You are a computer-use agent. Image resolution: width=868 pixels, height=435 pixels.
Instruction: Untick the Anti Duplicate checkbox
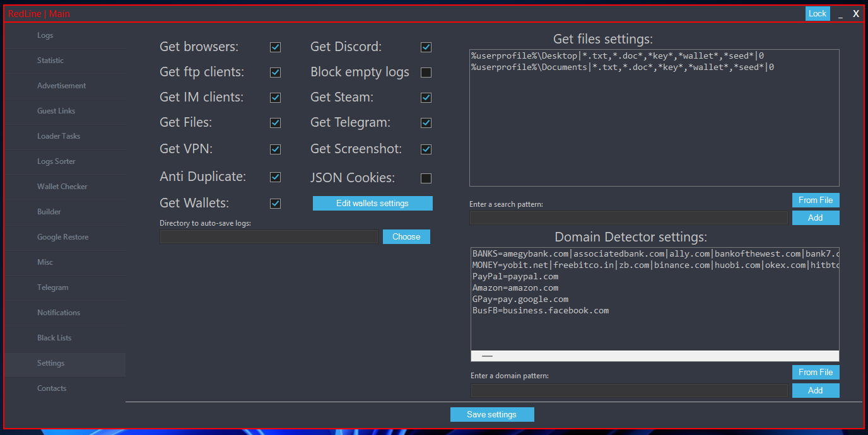[x=275, y=177]
